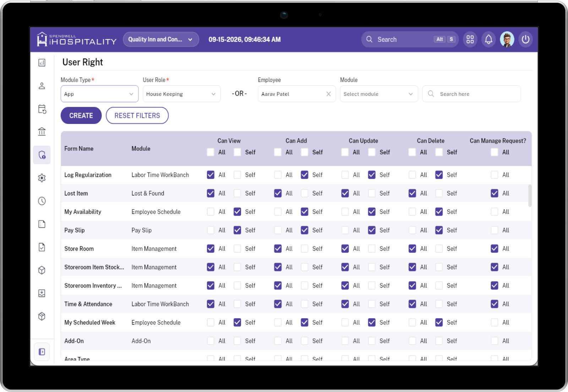Open the settings gear sidebar icon
The width and height of the screenshot is (568, 392).
click(x=42, y=178)
